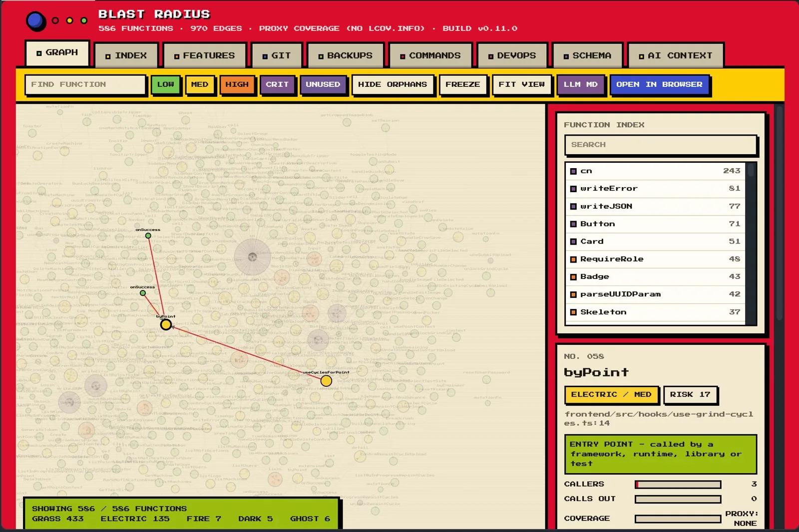Select the GRAPH tab
This screenshot has height=532, width=799.
(x=57, y=52)
